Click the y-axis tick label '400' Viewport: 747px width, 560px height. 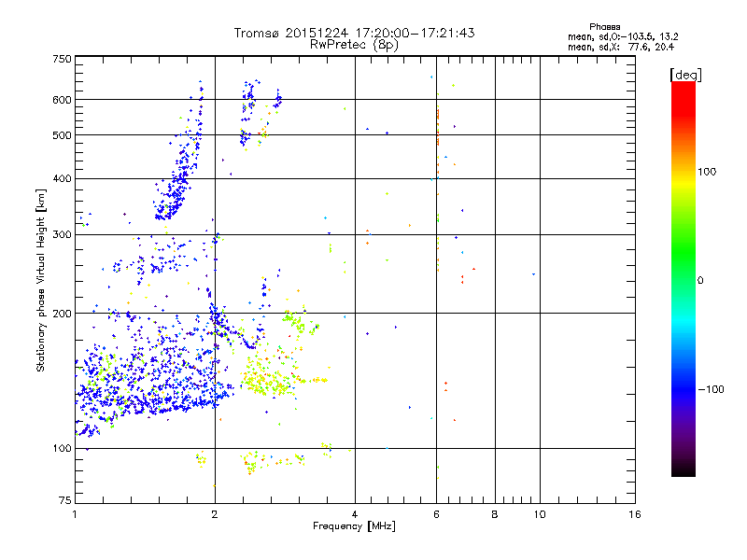point(62,179)
